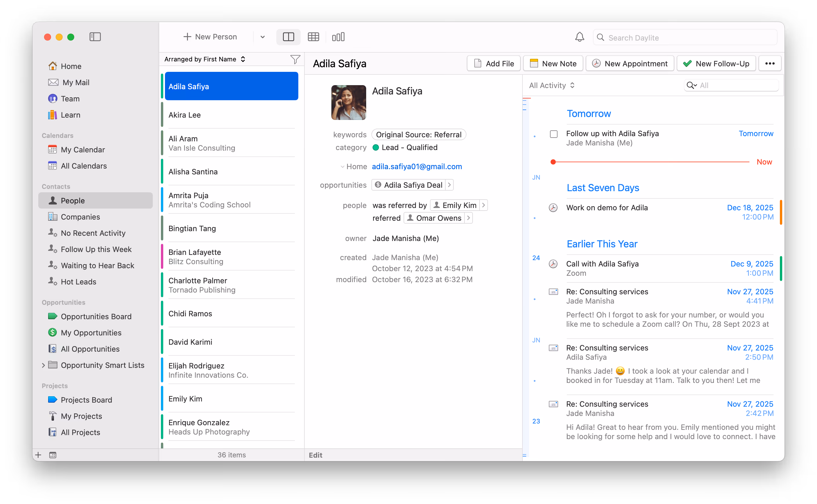Viewport: 817px width, 504px height.
Task: Switch to split list-detail view
Action: point(288,37)
